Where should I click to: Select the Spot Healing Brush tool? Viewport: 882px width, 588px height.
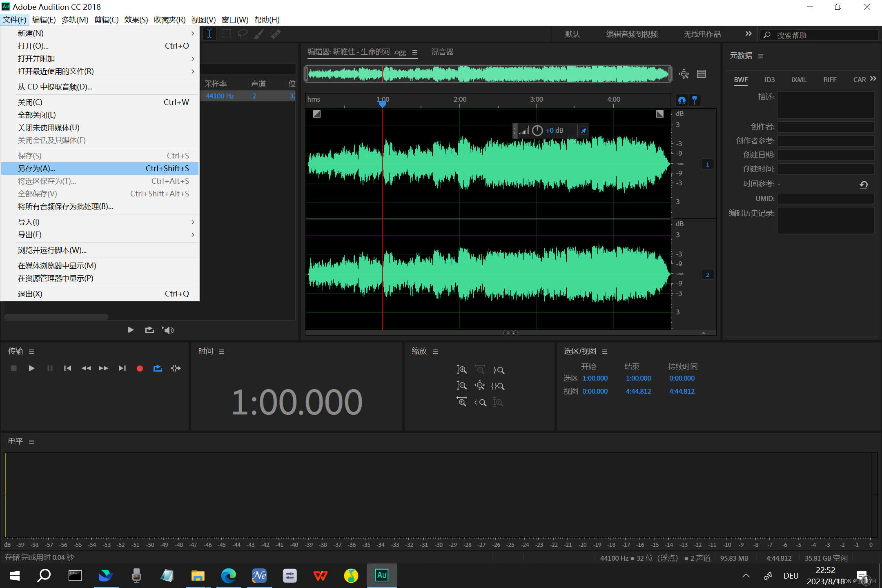pos(275,34)
